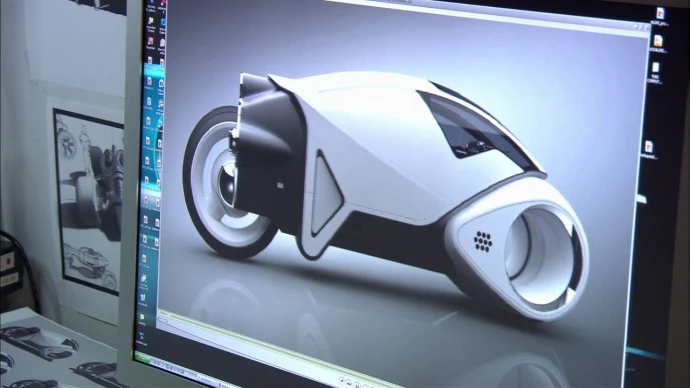This screenshot has height=388, width=690.
Task: Open the orange icon on the right desktop side
Action: (657, 40)
